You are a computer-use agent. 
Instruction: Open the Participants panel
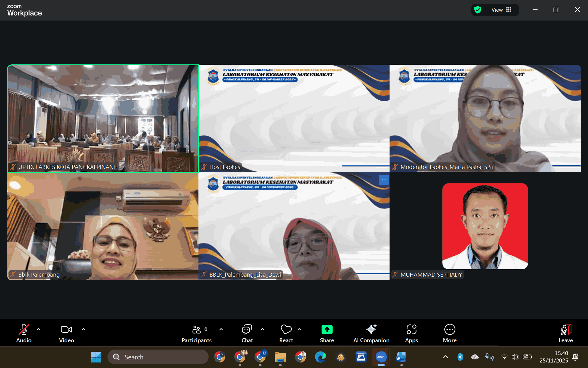(x=196, y=333)
